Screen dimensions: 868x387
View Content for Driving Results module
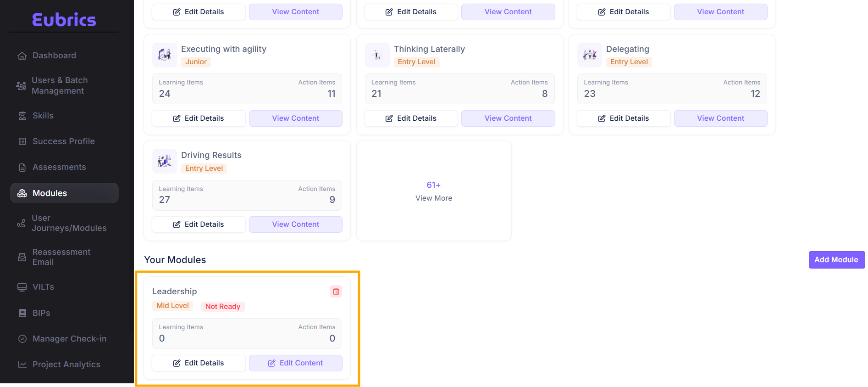[296, 224]
